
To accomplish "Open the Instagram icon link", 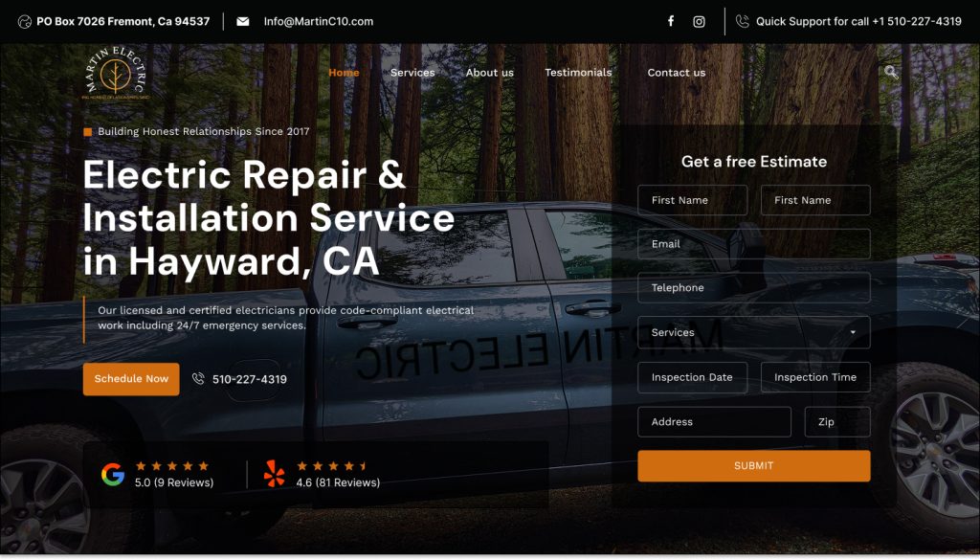I will tap(699, 22).
